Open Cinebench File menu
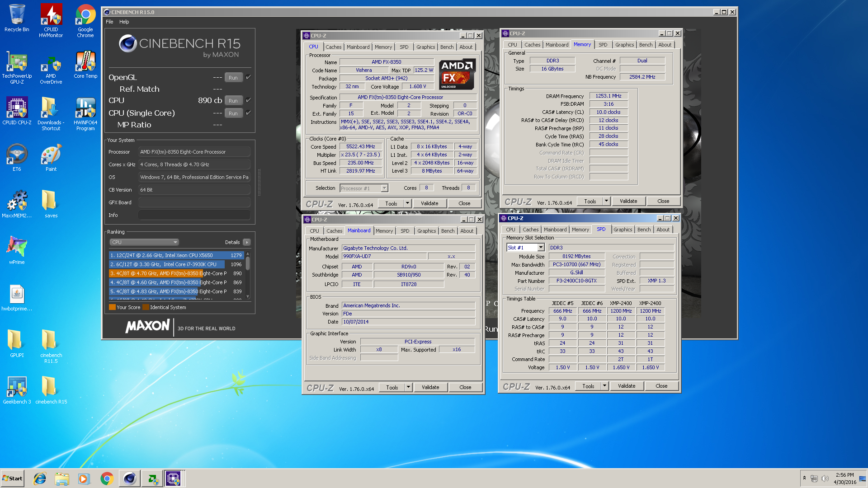This screenshot has height=488, width=868. pyautogui.click(x=109, y=22)
